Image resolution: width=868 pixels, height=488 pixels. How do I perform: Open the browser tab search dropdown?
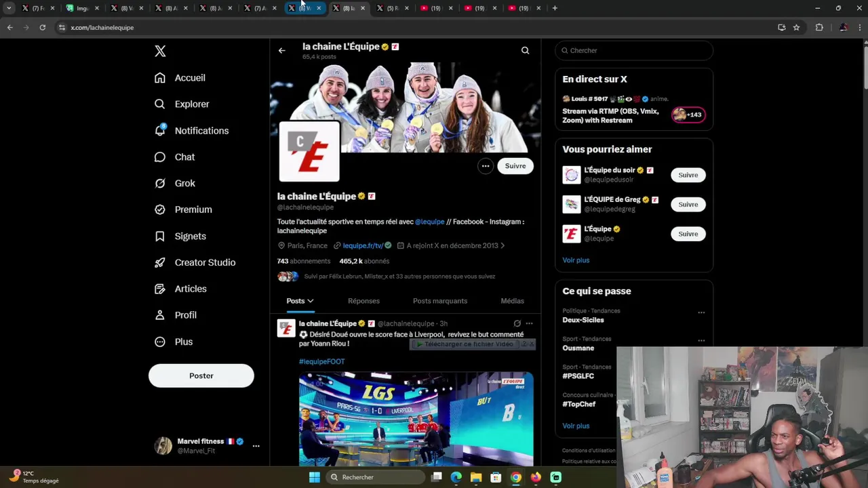[x=9, y=8]
